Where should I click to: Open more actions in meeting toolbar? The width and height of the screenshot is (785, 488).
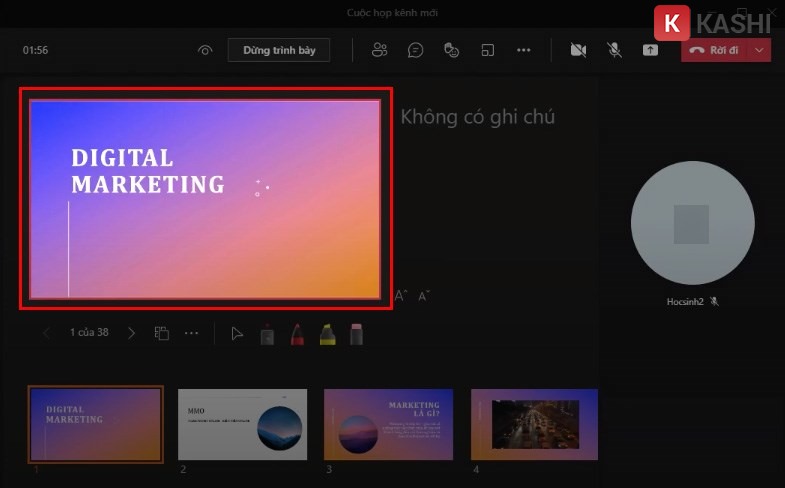point(524,50)
